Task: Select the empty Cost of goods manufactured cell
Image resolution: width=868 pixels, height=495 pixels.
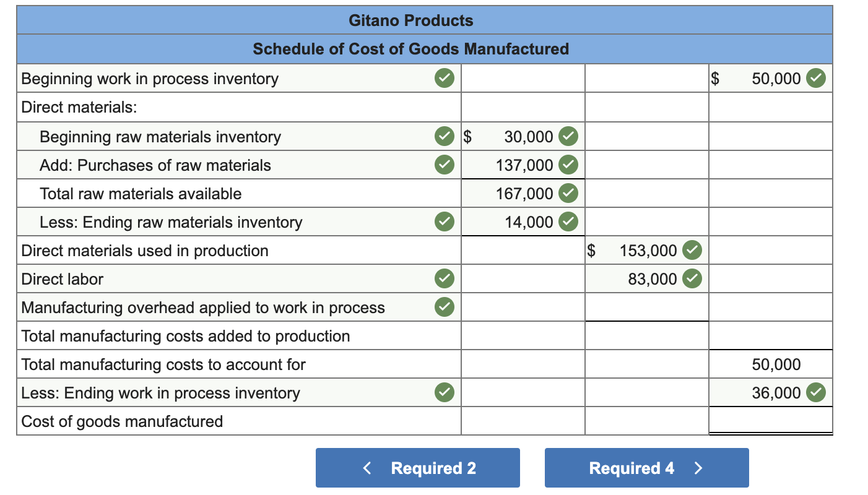Action: (770, 421)
